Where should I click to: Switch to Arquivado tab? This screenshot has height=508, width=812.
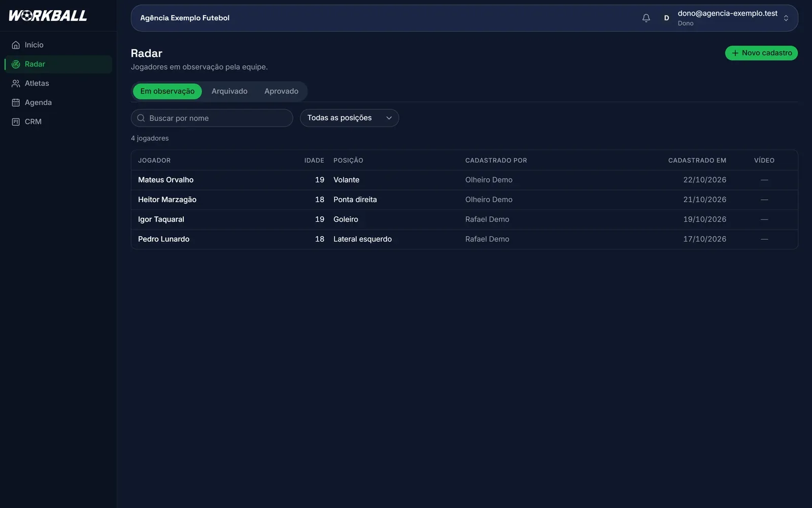229,91
